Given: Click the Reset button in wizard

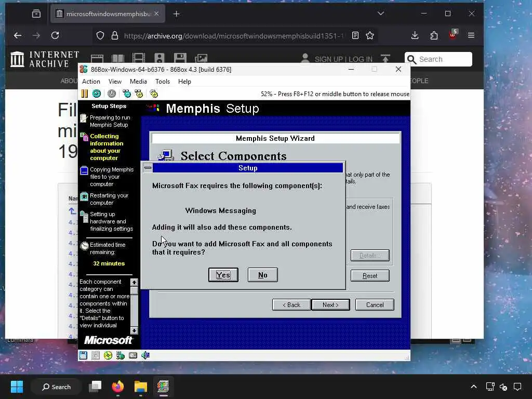Looking at the screenshot, I should click(370, 276).
